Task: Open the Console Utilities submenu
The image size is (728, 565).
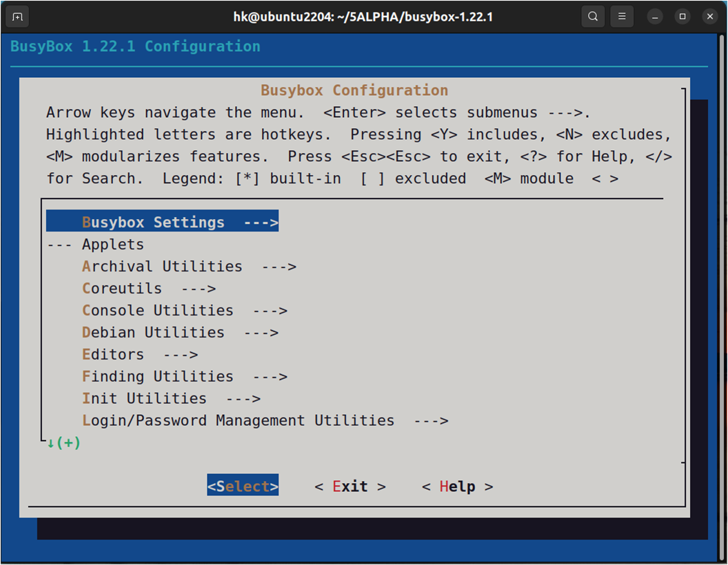Action: coord(184,310)
